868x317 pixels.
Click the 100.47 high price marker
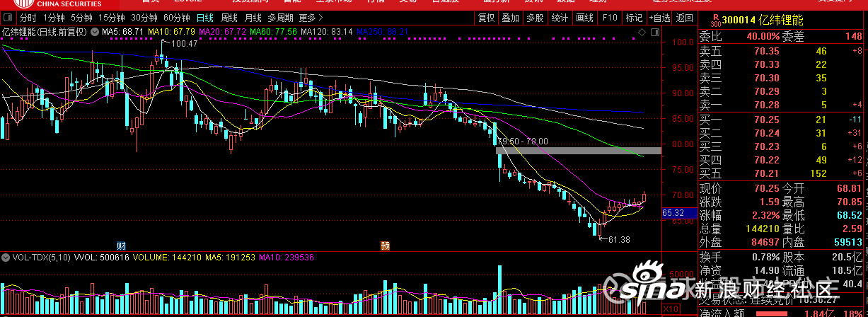point(183,44)
